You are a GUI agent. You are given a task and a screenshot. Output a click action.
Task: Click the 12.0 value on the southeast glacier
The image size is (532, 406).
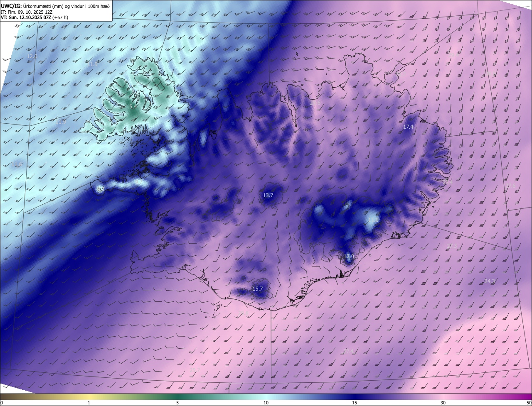click(349, 257)
